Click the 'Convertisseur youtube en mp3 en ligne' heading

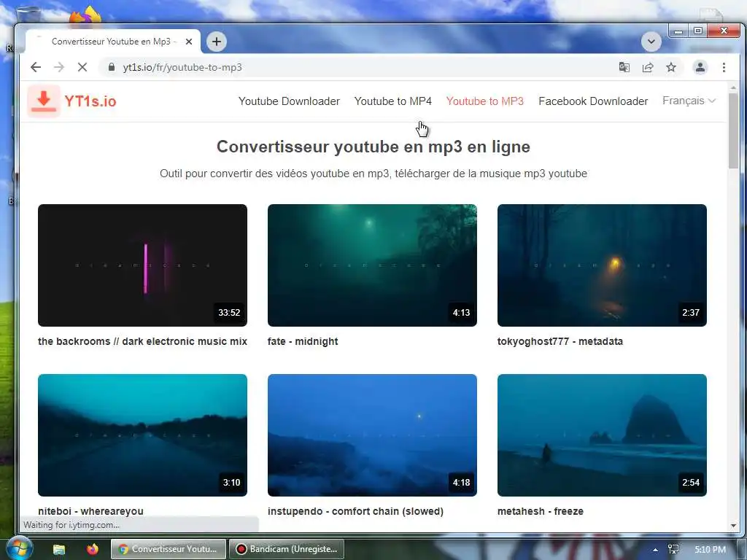click(x=373, y=147)
